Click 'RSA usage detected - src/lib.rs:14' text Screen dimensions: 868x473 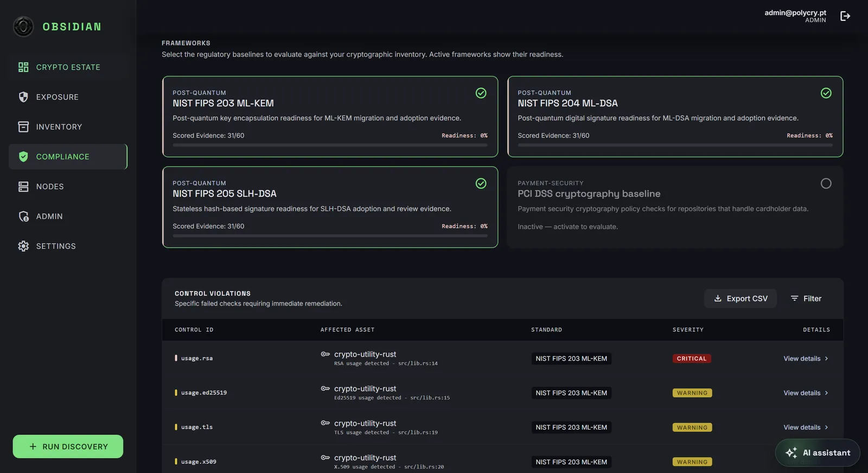pyautogui.click(x=386, y=363)
